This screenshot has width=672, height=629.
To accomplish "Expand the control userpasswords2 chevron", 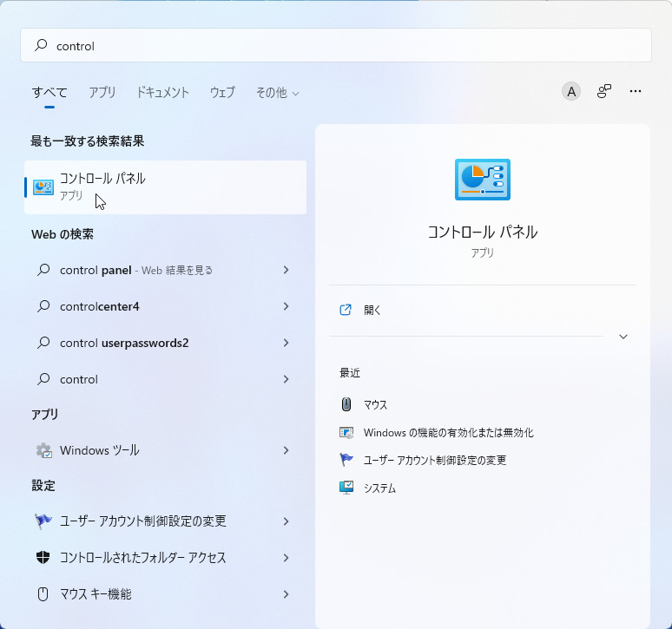I will [286, 343].
